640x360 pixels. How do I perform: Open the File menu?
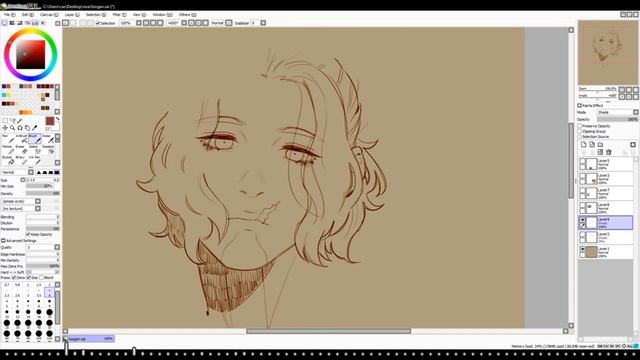click(x=9, y=15)
